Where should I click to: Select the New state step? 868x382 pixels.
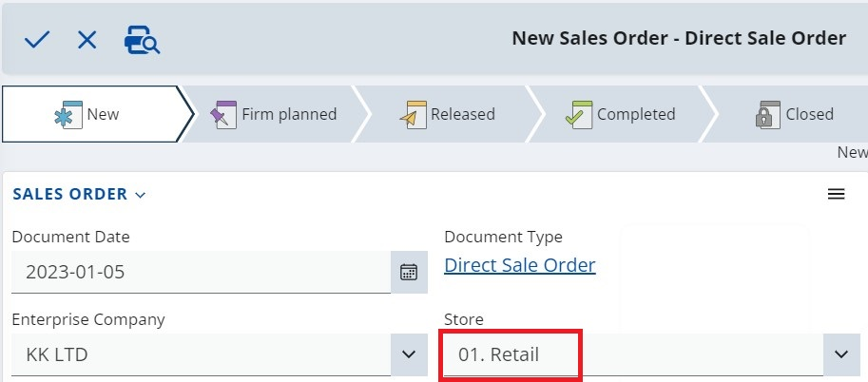click(x=91, y=114)
